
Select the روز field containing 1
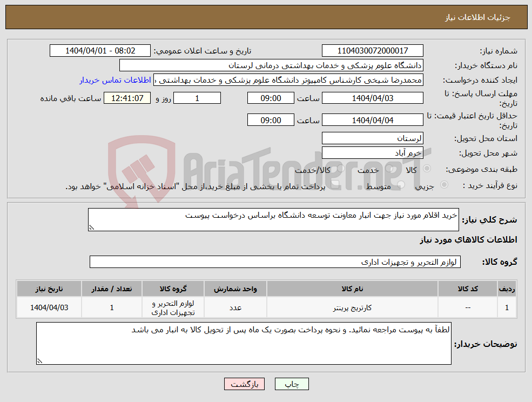coord(197,98)
